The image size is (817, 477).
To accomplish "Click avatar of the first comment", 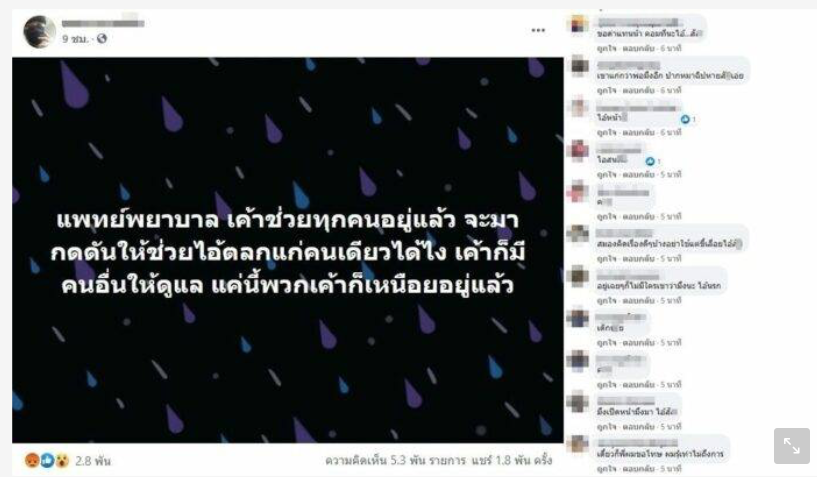I will click(x=579, y=24).
